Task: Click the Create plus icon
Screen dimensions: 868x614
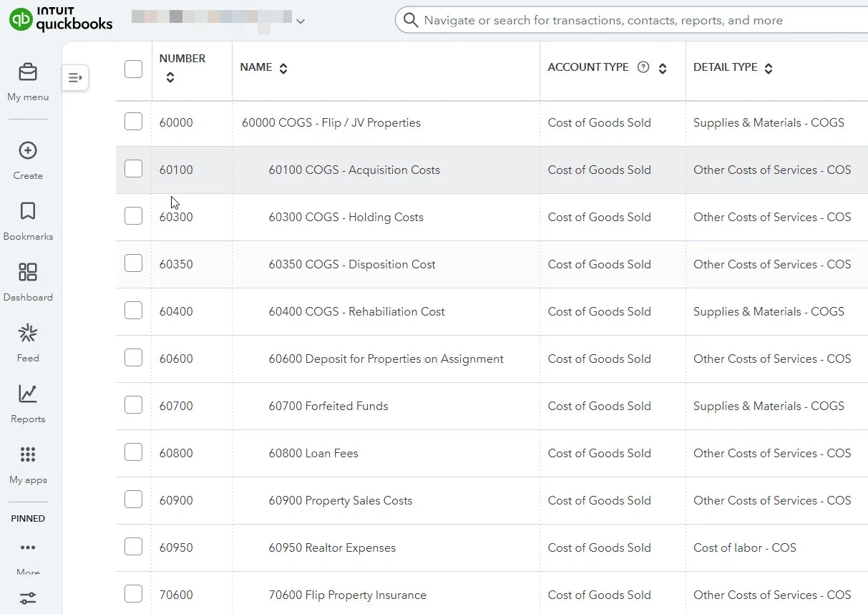Action: pyautogui.click(x=28, y=151)
